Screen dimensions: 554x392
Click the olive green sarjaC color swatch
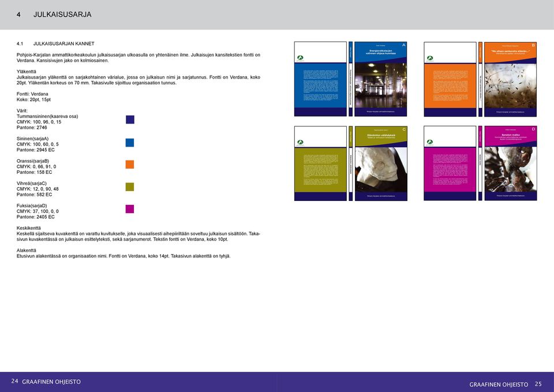click(x=130, y=187)
